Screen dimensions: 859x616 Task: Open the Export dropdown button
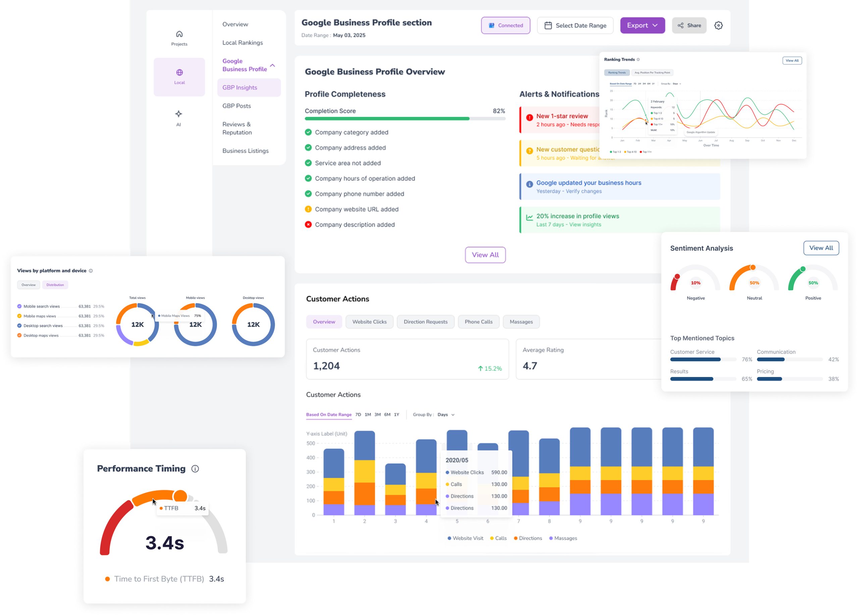pyautogui.click(x=642, y=26)
